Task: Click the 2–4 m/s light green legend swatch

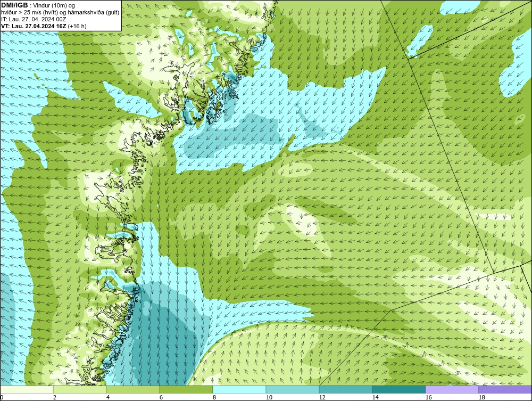Action: click(x=80, y=389)
